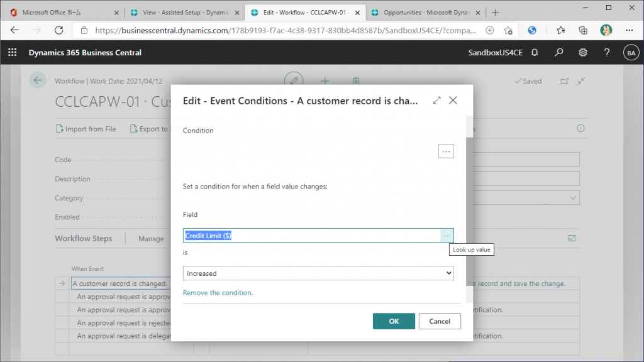Open the notifications bell in Business Central
The image size is (644, 362).
click(535, 53)
